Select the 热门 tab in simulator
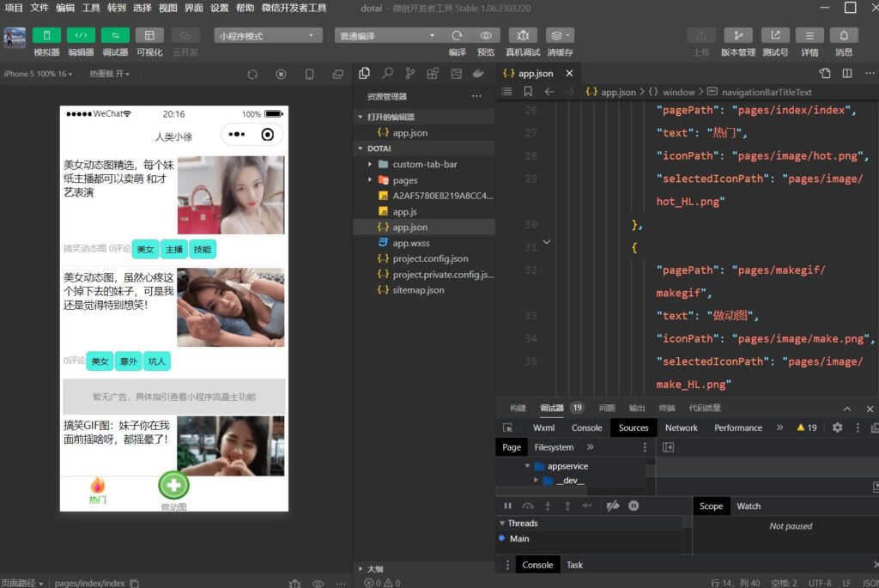Screen dimensions: 879x588 coord(98,490)
